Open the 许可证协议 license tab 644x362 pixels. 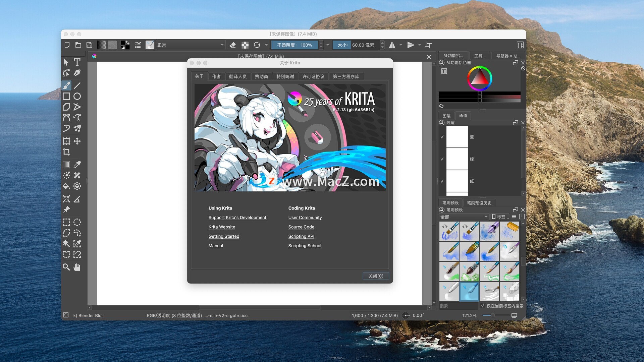(313, 76)
